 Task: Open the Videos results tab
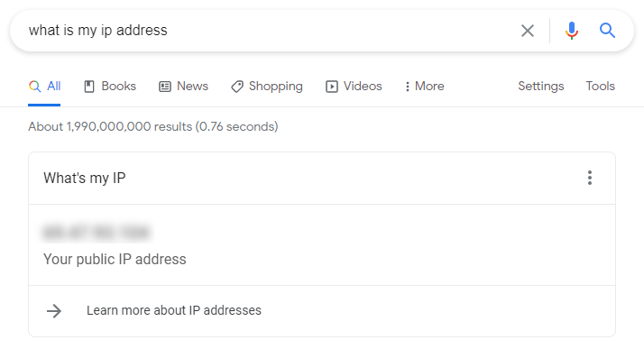pos(354,87)
